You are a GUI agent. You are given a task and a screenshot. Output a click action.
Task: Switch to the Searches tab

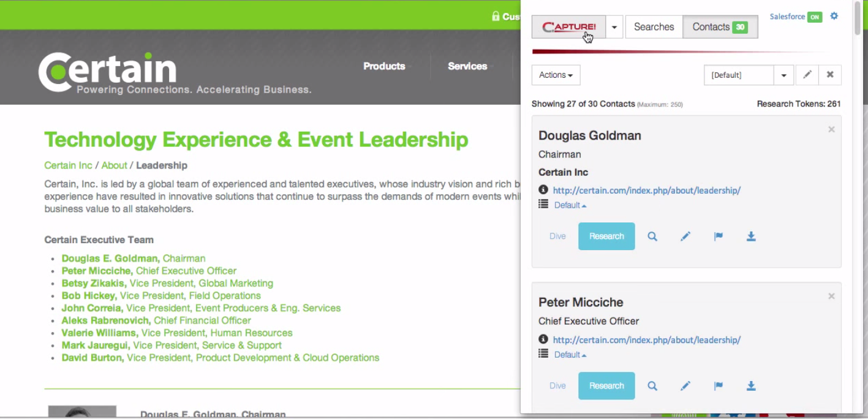(654, 27)
